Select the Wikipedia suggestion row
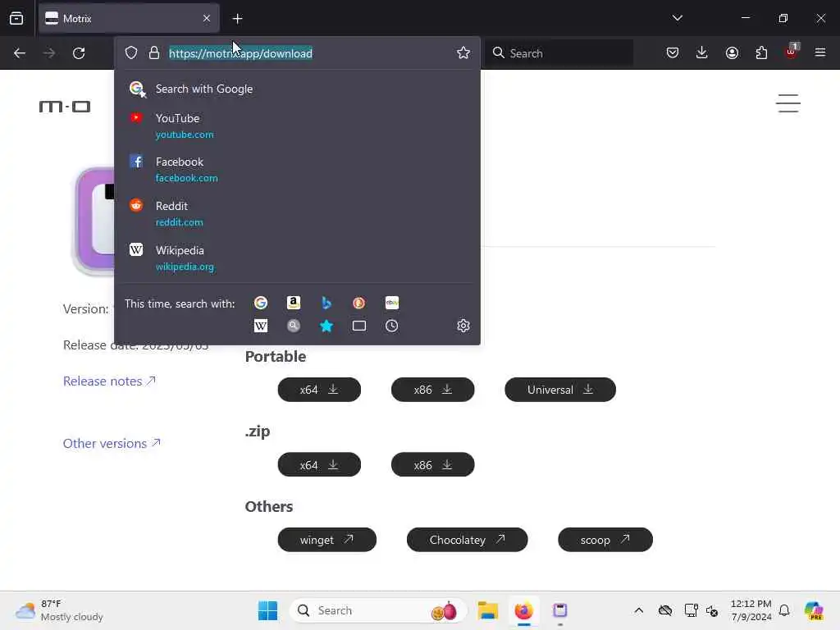This screenshot has height=630, width=840. point(297,258)
